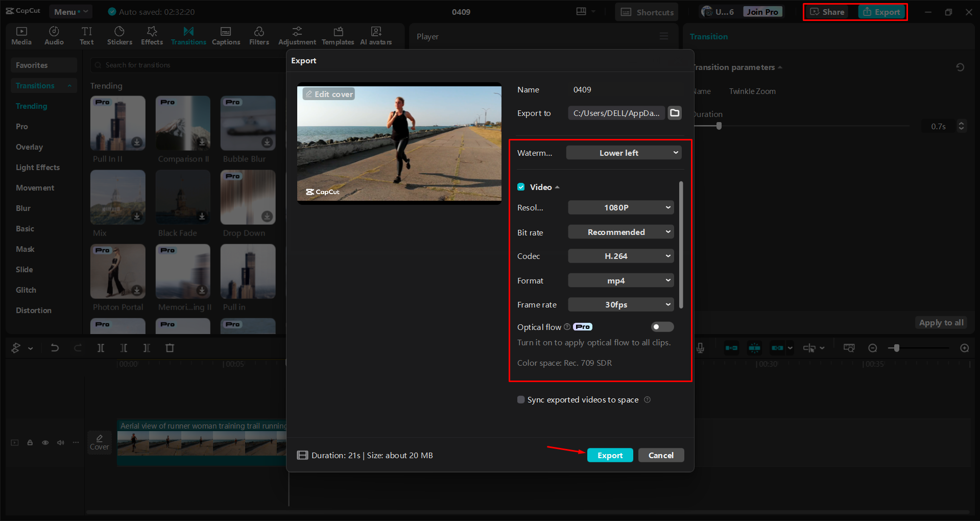Open the Media panel
The height and width of the screenshot is (521, 980).
coord(21,35)
